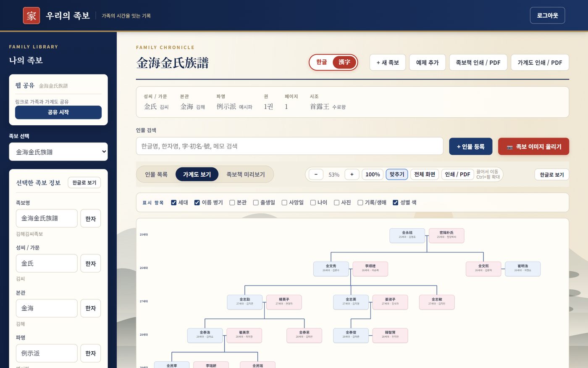
Task: Click the red 家 logo icon
Action: (31, 16)
